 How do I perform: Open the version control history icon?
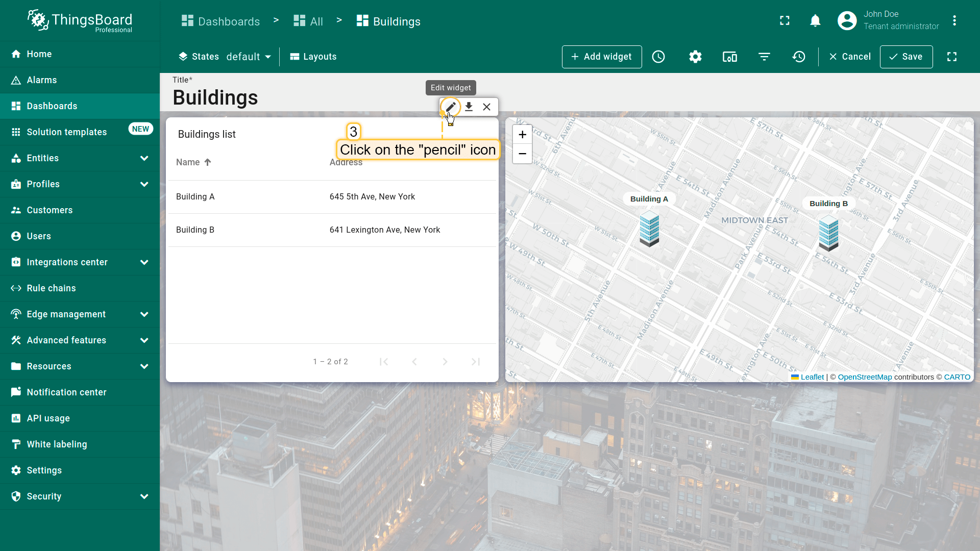(799, 57)
